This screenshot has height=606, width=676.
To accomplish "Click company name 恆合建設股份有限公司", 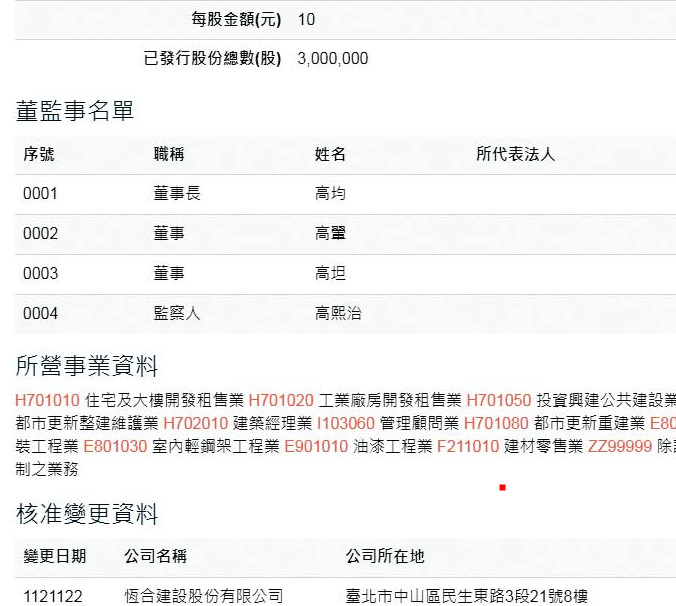I will [203, 597].
